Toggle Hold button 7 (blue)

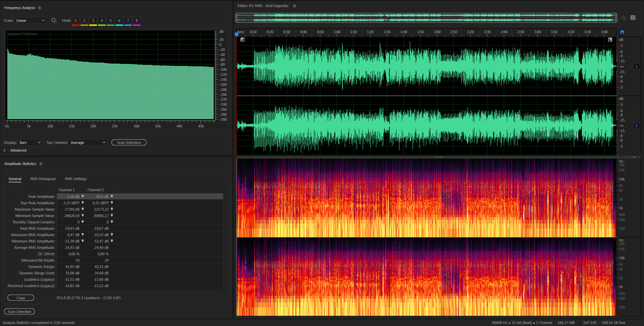click(x=128, y=21)
